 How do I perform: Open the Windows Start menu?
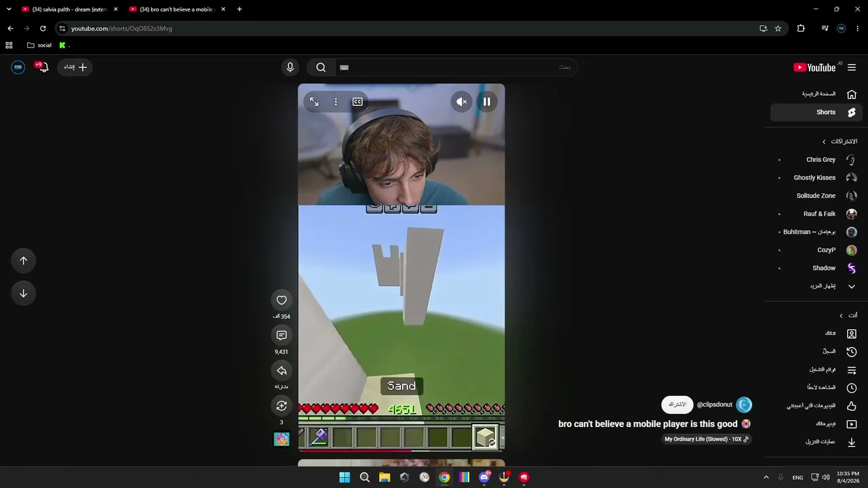click(344, 477)
